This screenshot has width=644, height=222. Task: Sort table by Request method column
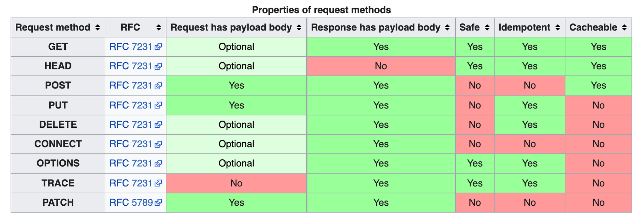tap(97, 28)
